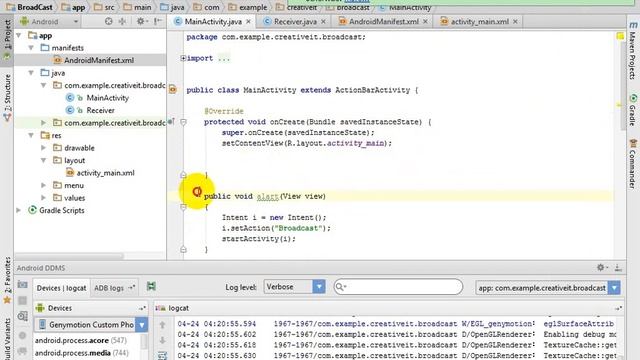Open the Log level Verbose dropdown

click(x=294, y=287)
